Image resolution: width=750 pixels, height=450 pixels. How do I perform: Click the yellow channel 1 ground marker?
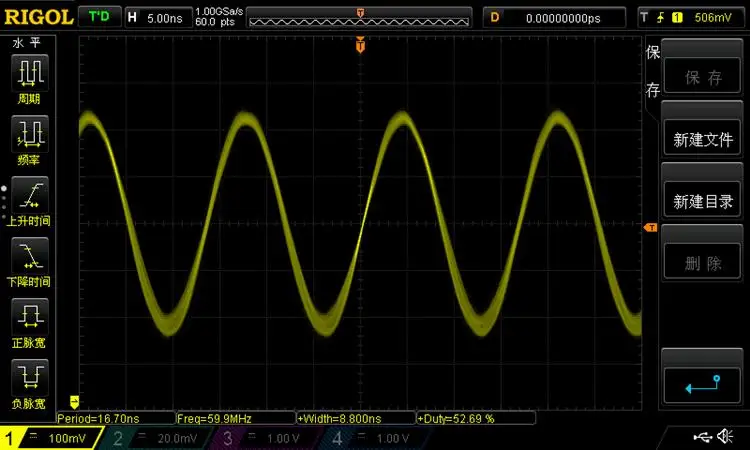point(74,402)
